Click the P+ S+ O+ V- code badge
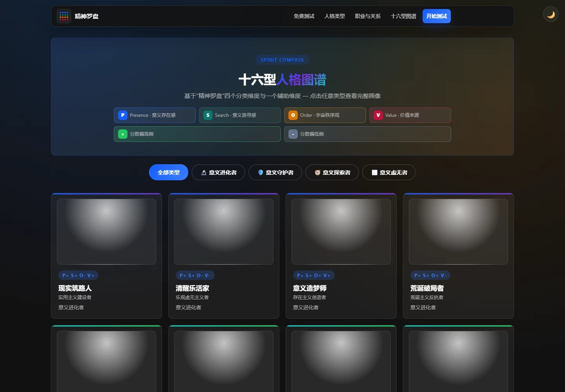 click(430, 276)
